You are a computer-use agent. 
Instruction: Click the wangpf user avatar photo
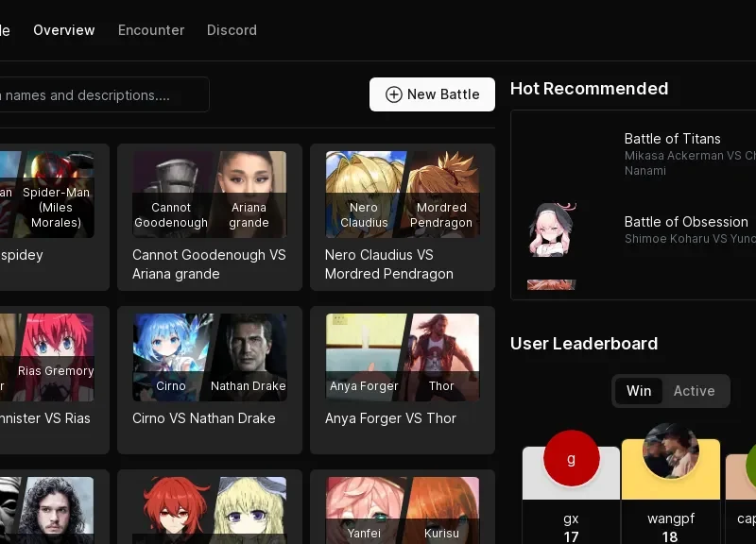(671, 450)
